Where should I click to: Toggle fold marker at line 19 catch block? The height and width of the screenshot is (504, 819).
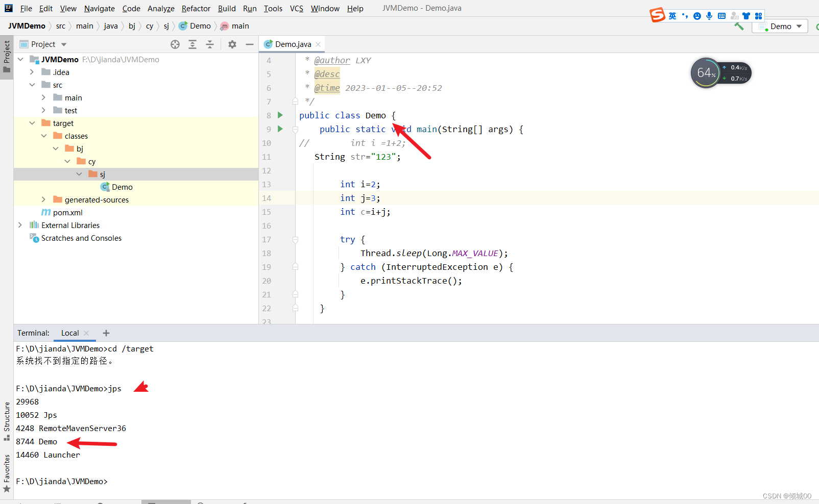(295, 267)
